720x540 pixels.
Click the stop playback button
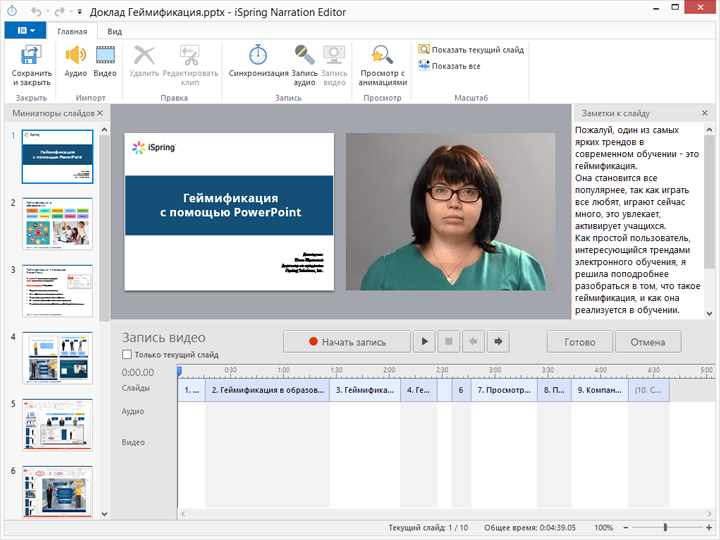coord(449,342)
